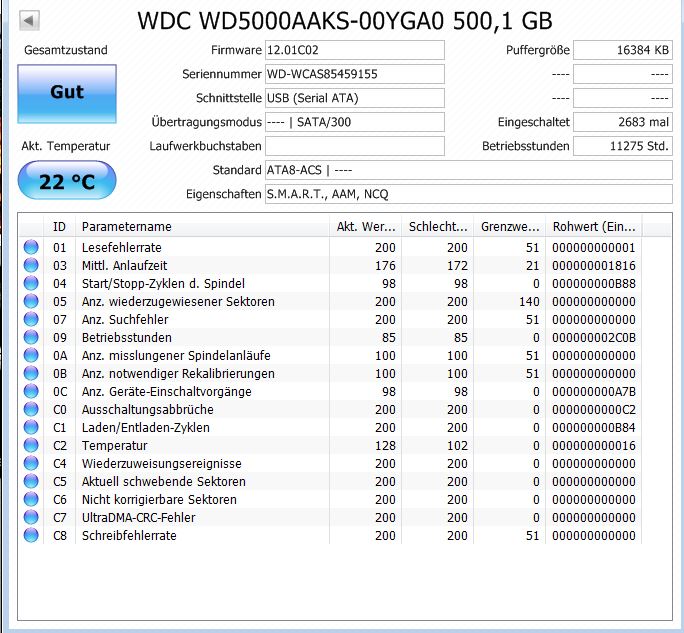This screenshot has height=633, width=684.
Task: Click status icon of Anz. Suchfehler row
Action: [x=31, y=319]
